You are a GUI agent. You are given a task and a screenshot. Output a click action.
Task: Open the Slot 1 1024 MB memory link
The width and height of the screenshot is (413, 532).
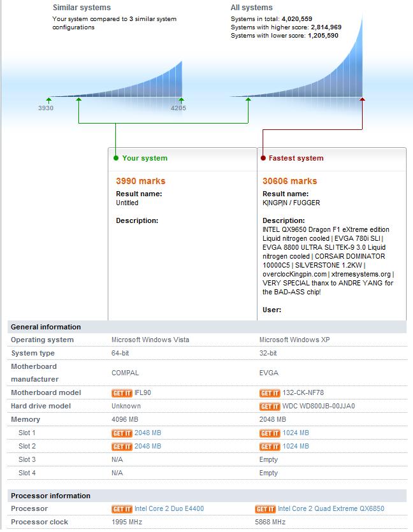(x=296, y=433)
